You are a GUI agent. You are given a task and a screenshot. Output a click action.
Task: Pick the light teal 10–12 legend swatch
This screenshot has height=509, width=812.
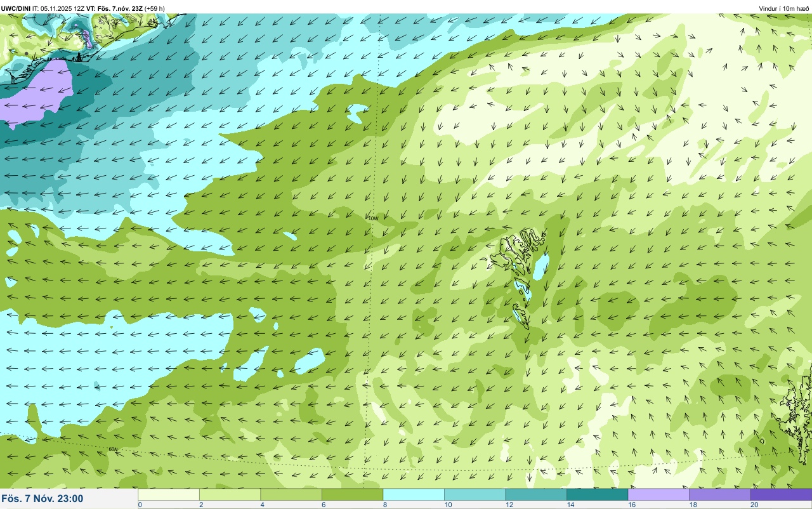point(475,494)
